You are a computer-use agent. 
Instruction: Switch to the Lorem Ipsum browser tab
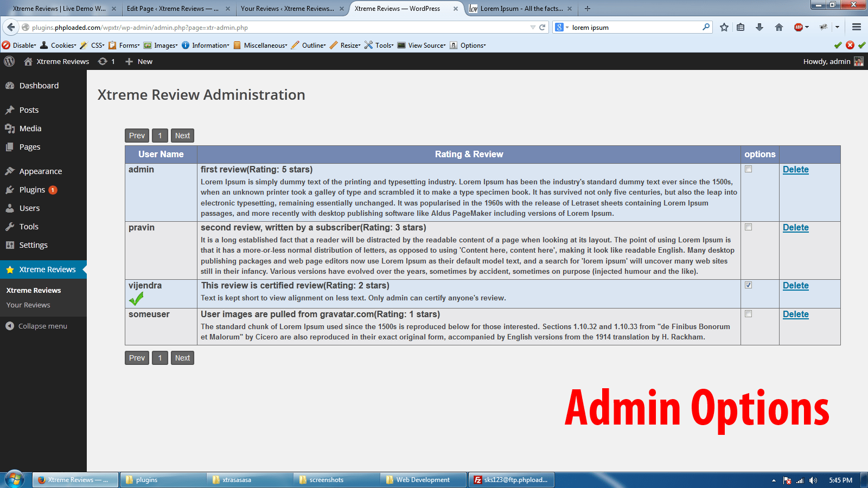click(520, 9)
